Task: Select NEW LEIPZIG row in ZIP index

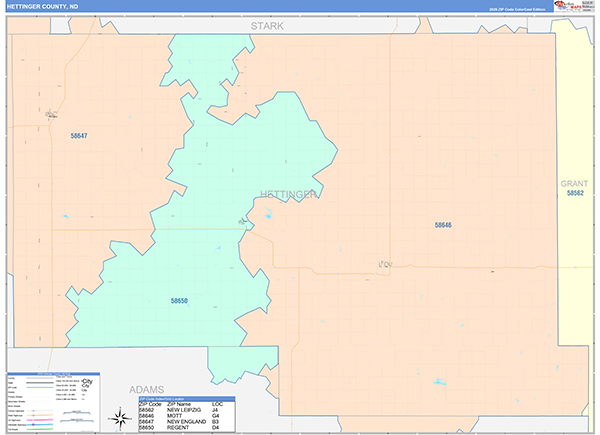Action: pyautogui.click(x=186, y=411)
